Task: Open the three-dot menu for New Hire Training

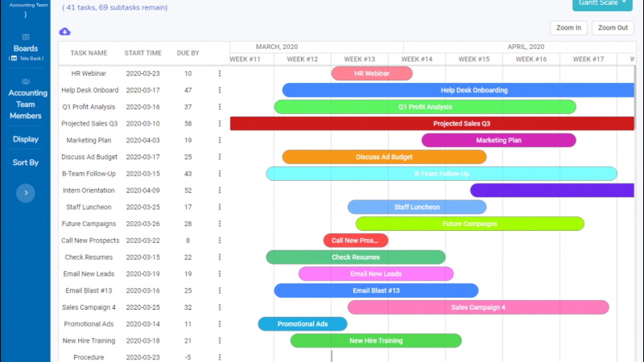Action: coord(220,340)
